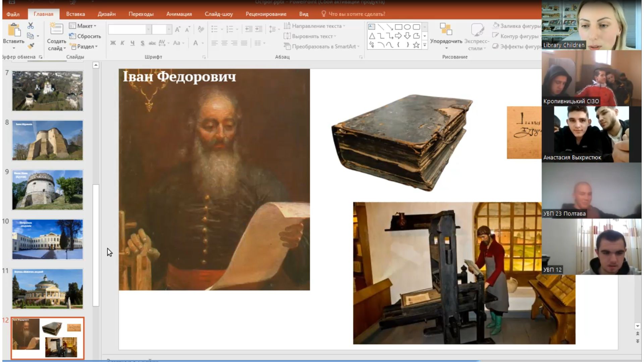Select the five-point star shape

pyautogui.click(x=416, y=45)
